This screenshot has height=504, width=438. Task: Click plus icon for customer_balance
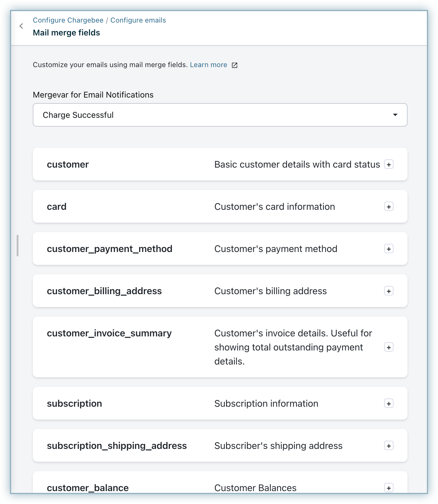click(x=389, y=488)
